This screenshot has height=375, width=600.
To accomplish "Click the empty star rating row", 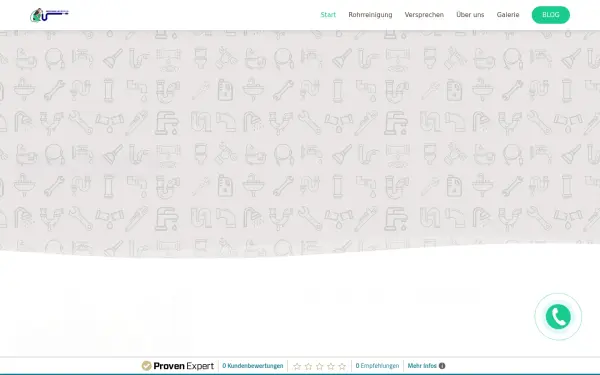I will point(320,366).
